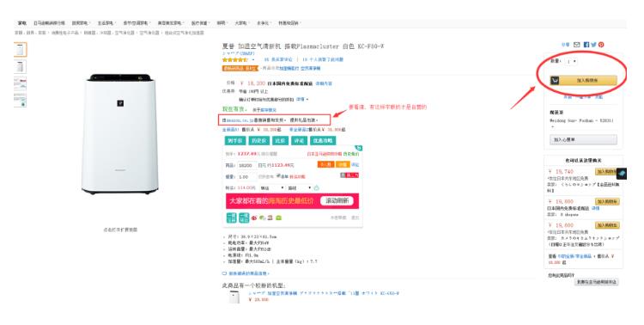Select the fourth product thumbnail

(20, 101)
